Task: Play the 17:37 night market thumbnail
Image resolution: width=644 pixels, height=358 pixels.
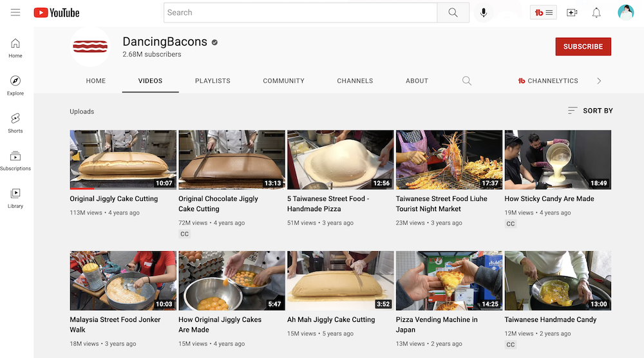Action: pos(449,160)
